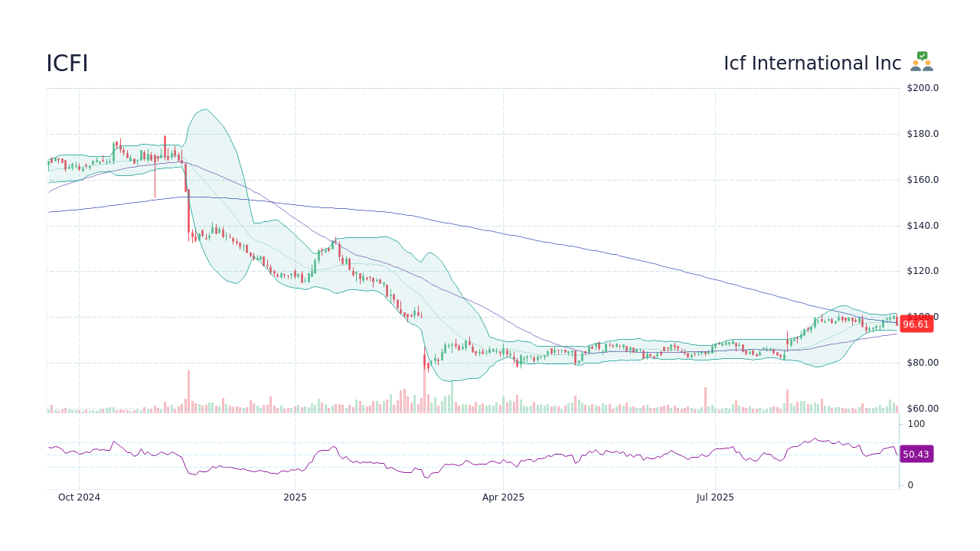Click the 0 level on RSI axis
This screenshot has height=551, width=980.
[x=910, y=485]
